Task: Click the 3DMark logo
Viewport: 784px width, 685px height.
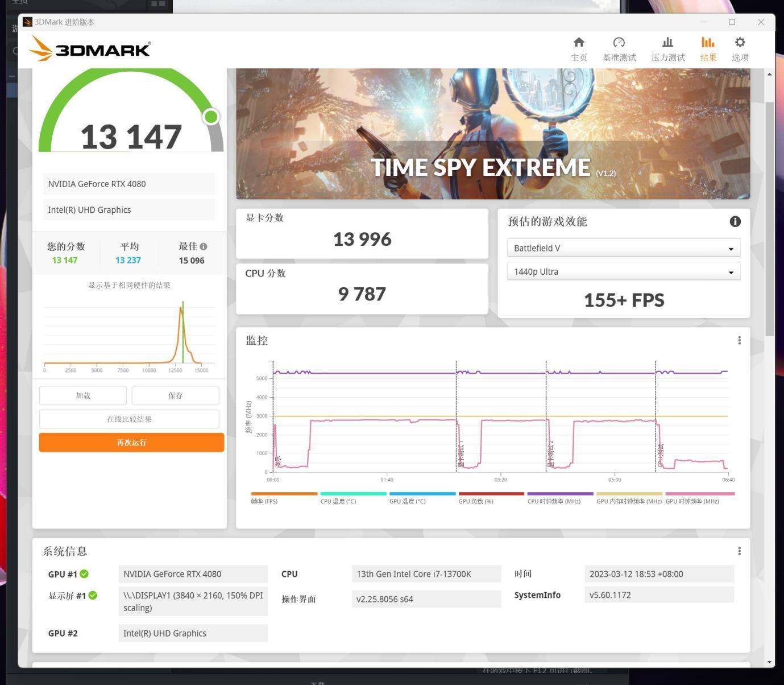Action: pos(90,48)
